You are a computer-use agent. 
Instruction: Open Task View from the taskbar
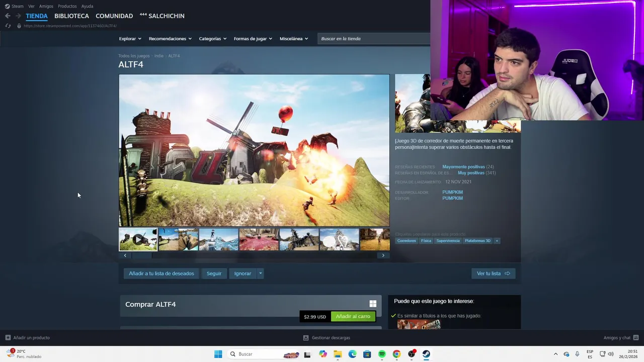click(x=307, y=354)
